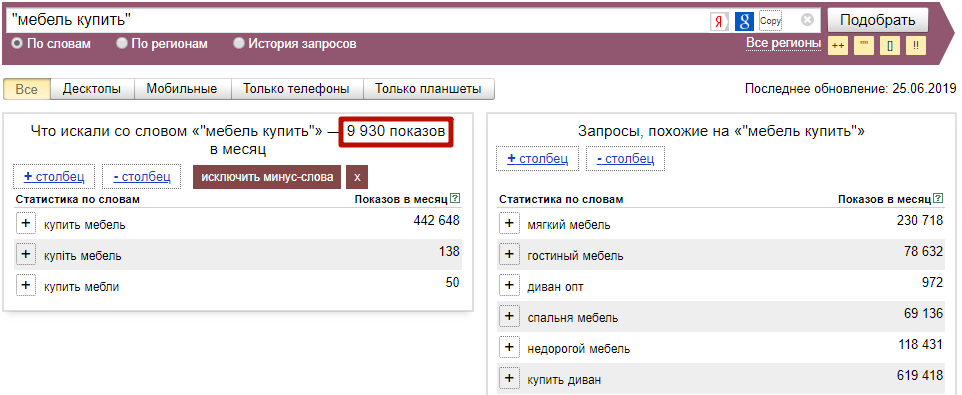Select the 'История запросов' radio button
This screenshot has height=395, width=962.
[239, 44]
